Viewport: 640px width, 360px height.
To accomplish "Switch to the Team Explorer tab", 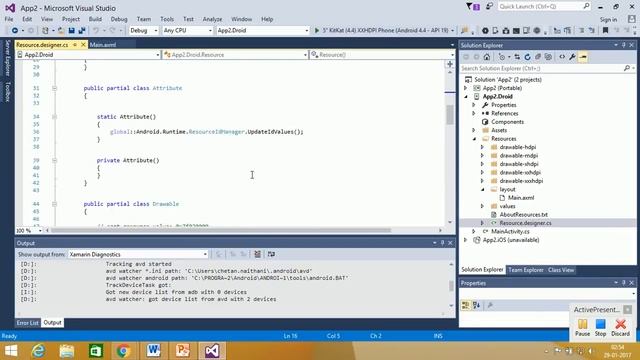I will pyautogui.click(x=526, y=270).
